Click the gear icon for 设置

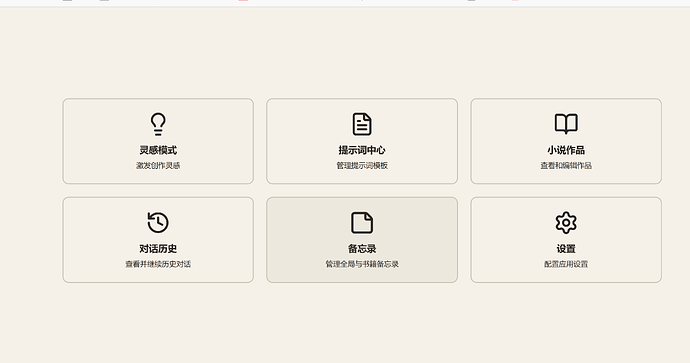566,223
